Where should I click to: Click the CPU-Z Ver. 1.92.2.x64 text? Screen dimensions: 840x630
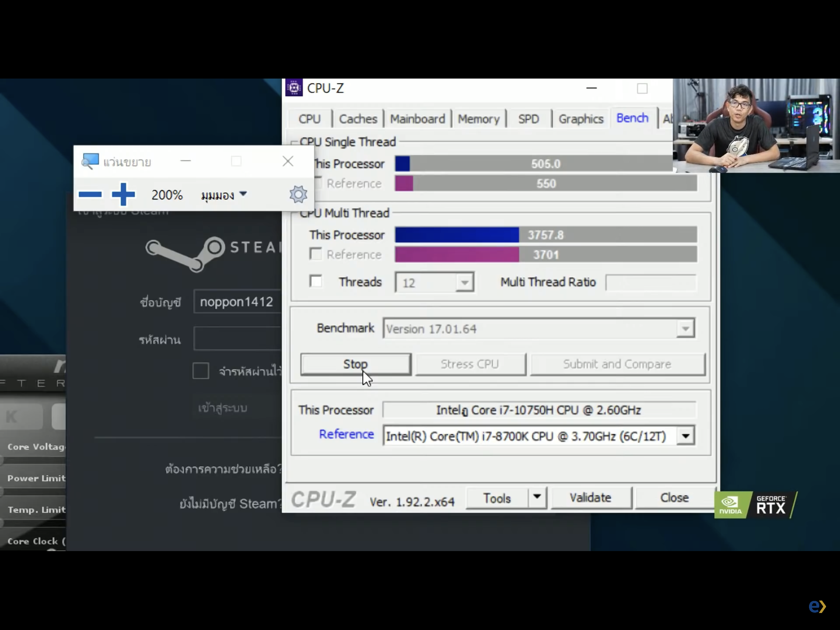(x=412, y=502)
